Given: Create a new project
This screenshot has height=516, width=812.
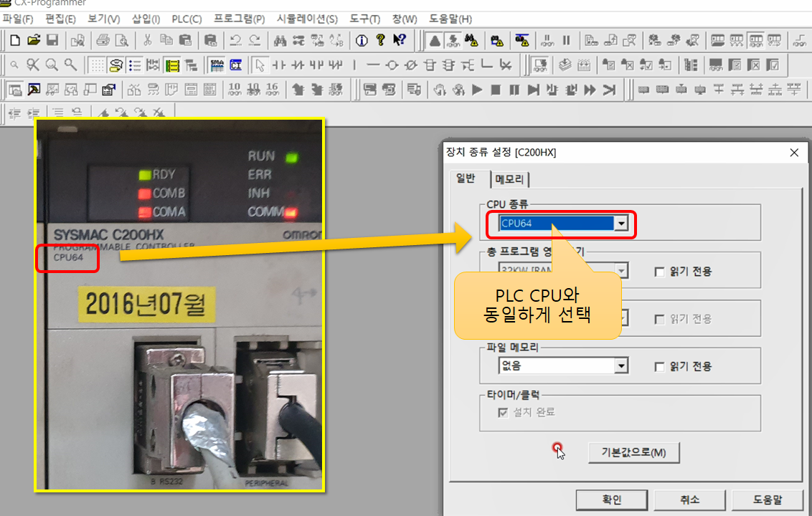Looking at the screenshot, I should click(14, 40).
